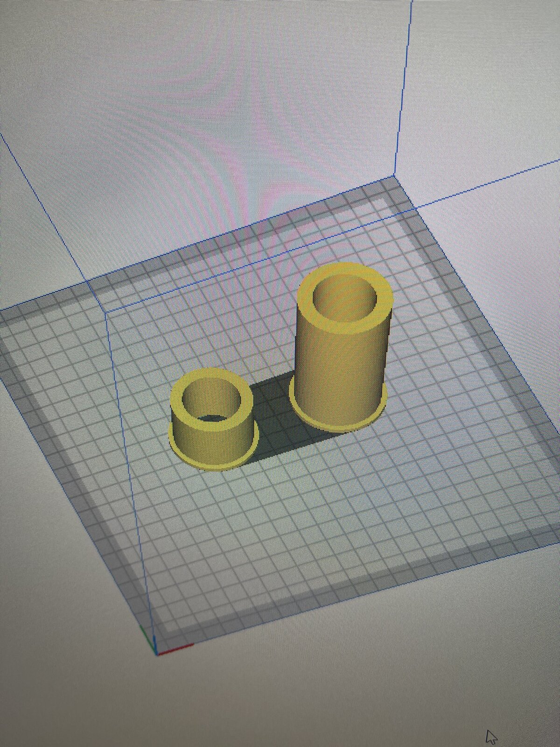Click the origin corner of the build plate
The image size is (560, 747).
pyautogui.click(x=156, y=653)
